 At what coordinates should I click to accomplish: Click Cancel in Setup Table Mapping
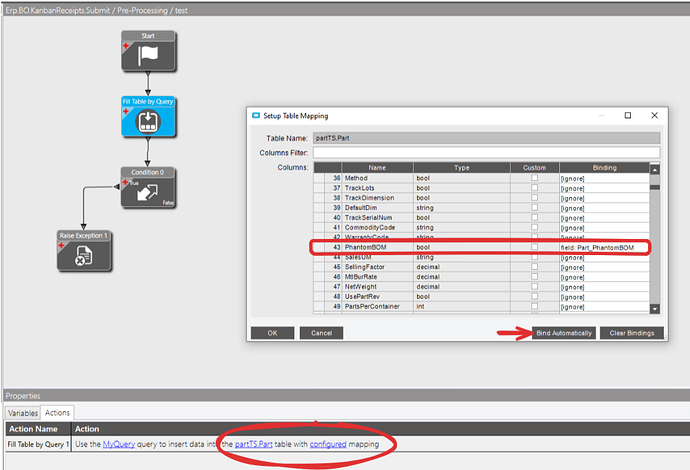(x=321, y=333)
